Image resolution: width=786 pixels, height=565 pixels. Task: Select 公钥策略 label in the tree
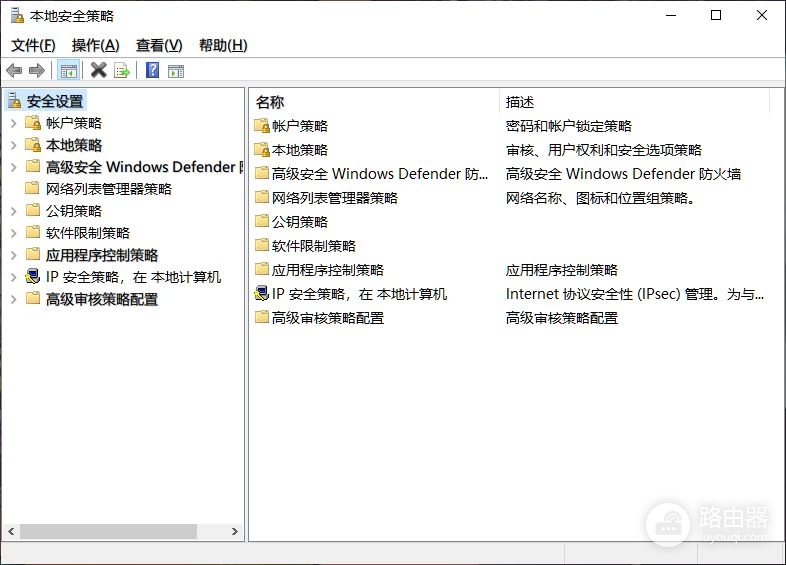point(74,211)
